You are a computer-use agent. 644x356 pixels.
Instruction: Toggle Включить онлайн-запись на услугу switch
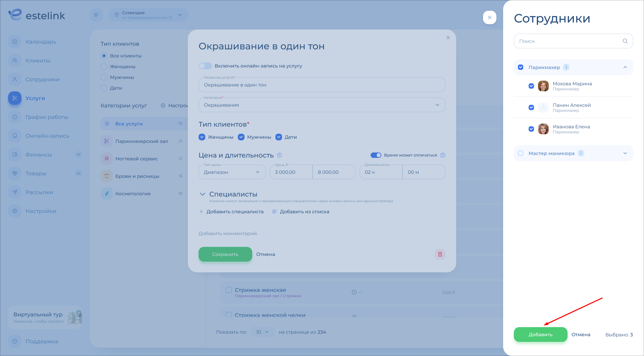coord(205,66)
